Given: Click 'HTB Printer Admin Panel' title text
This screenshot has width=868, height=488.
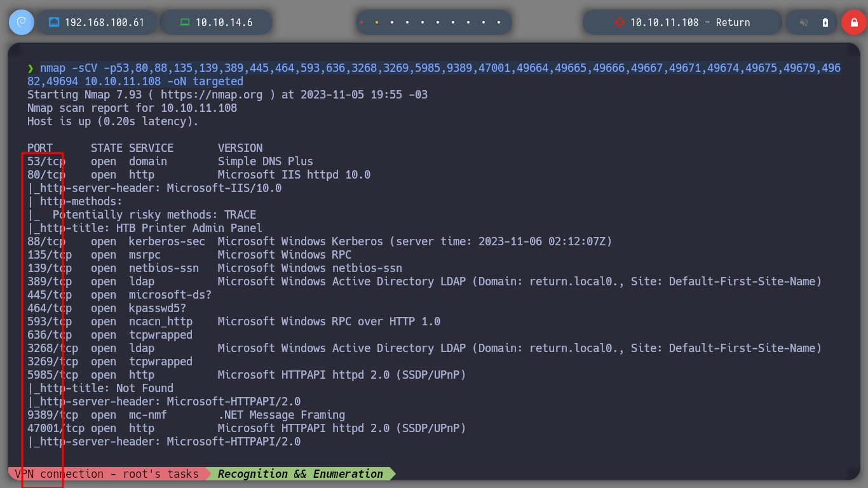Looking at the screenshot, I should [x=189, y=228].
